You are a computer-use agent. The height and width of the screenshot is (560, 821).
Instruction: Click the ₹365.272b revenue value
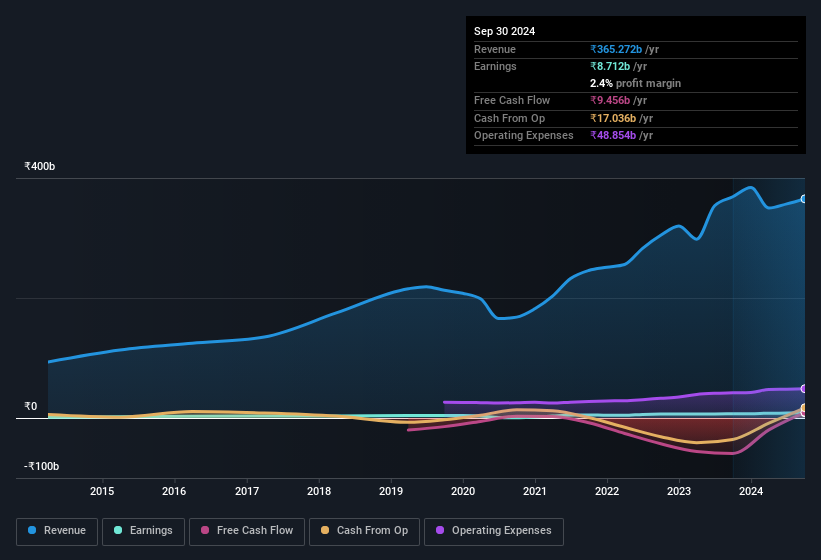point(616,49)
